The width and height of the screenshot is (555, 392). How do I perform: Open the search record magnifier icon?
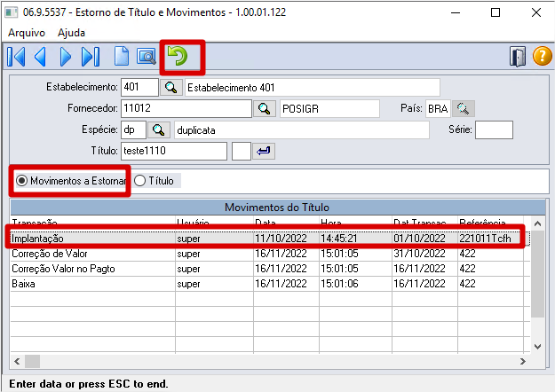pyautogui.click(x=147, y=57)
